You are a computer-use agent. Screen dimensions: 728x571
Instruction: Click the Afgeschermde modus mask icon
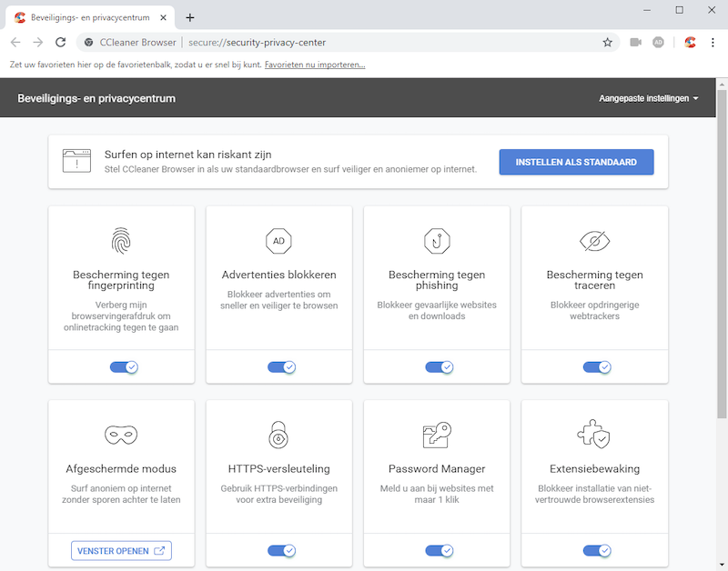(x=121, y=436)
